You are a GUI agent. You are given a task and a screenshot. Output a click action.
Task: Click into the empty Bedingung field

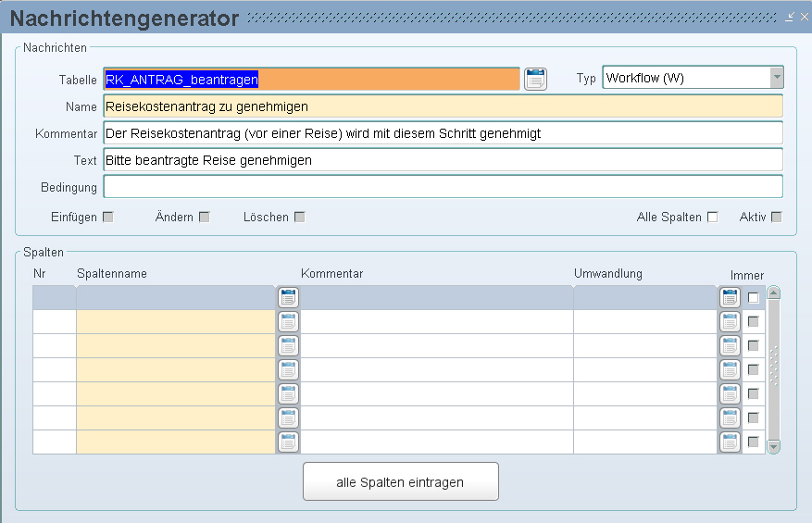tap(443, 187)
